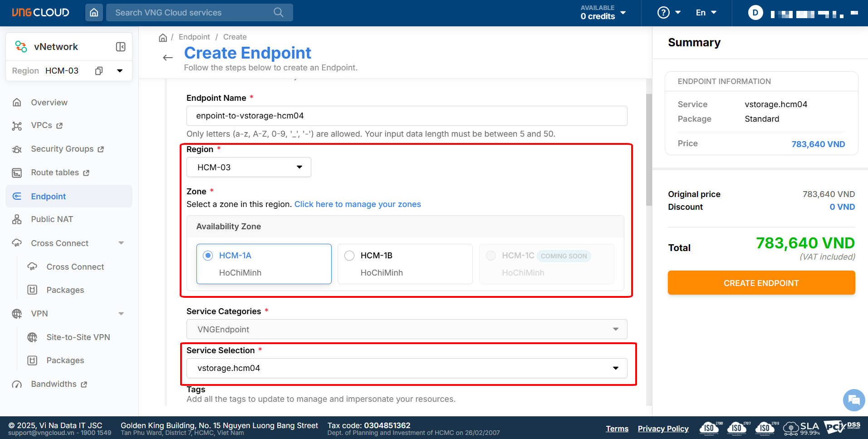Viewport: 868px width, 439px height.
Task: Collapse the vNetwork sidebar panel icon
Action: tap(121, 47)
